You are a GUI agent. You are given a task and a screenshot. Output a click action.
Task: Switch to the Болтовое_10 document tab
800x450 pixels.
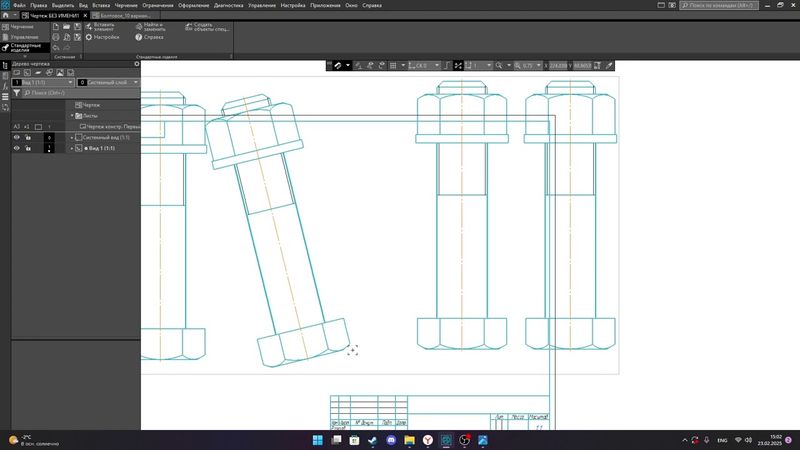125,16
